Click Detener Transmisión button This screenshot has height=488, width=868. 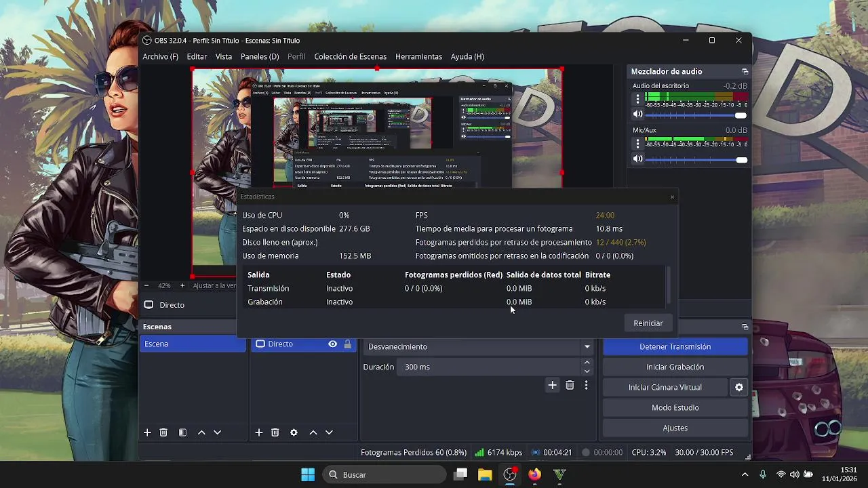click(675, 346)
